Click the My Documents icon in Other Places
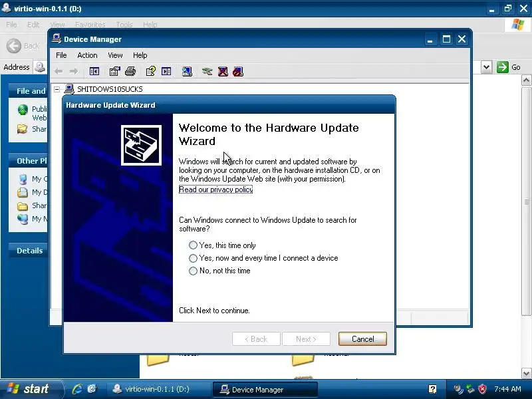Viewport: 532px width, 399px height. 23,192
